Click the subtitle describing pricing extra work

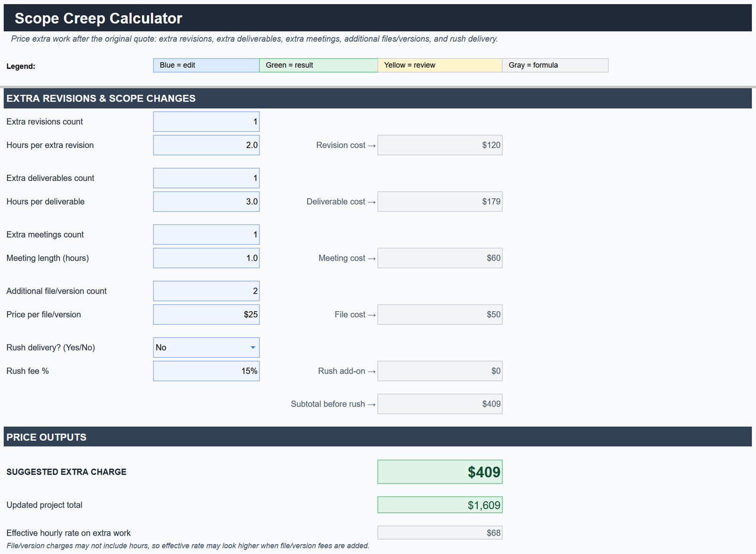point(254,39)
